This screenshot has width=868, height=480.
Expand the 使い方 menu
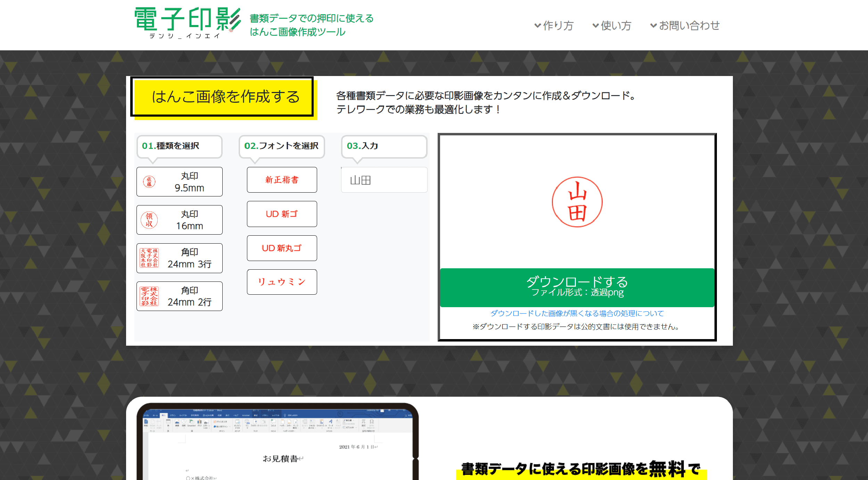pos(612,25)
